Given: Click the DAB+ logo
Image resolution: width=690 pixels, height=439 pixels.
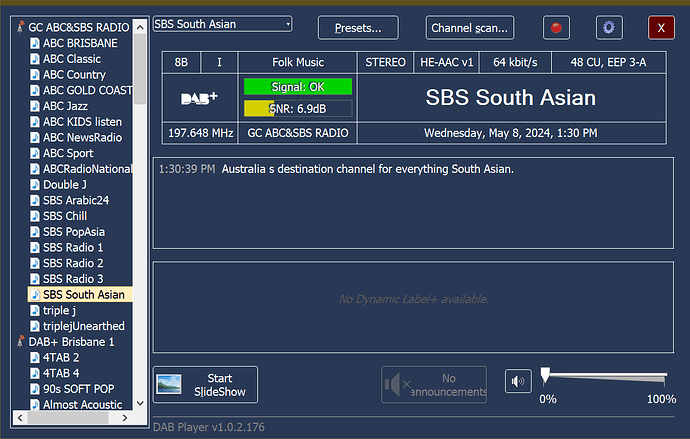Looking at the screenshot, I should (199, 98).
